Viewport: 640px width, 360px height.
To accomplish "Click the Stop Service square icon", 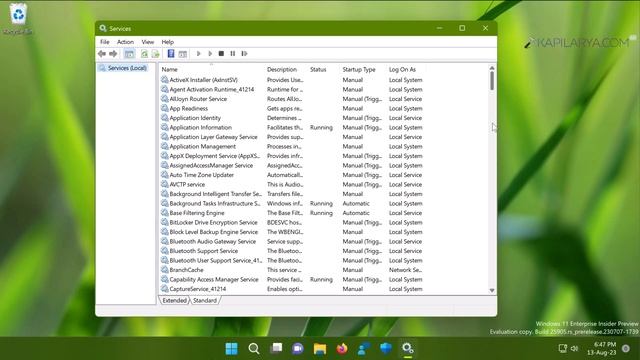I will (221, 53).
